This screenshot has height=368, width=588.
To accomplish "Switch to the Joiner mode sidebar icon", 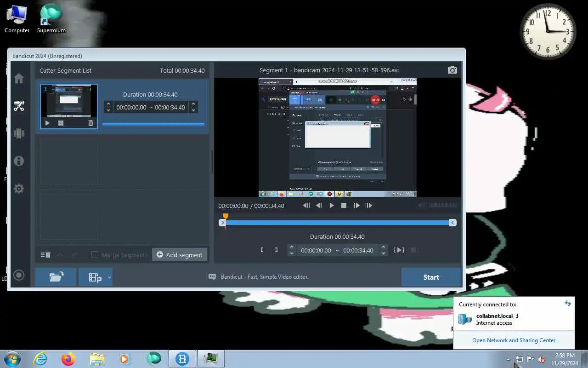I will [x=19, y=133].
